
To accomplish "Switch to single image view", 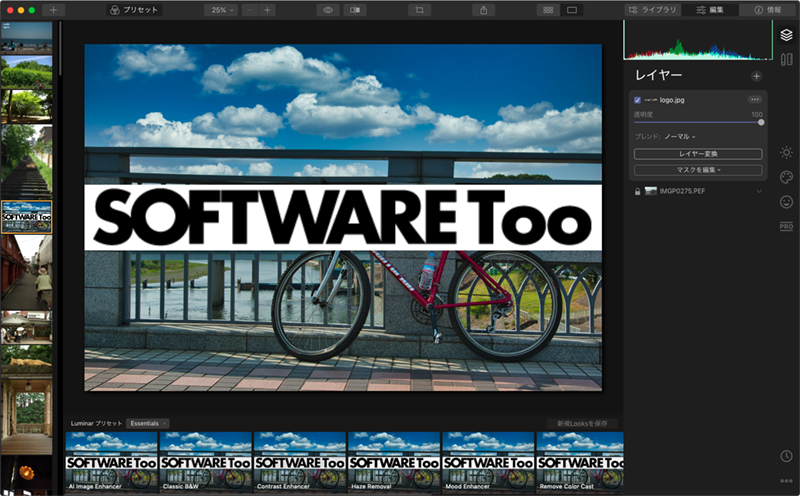I will point(572,10).
